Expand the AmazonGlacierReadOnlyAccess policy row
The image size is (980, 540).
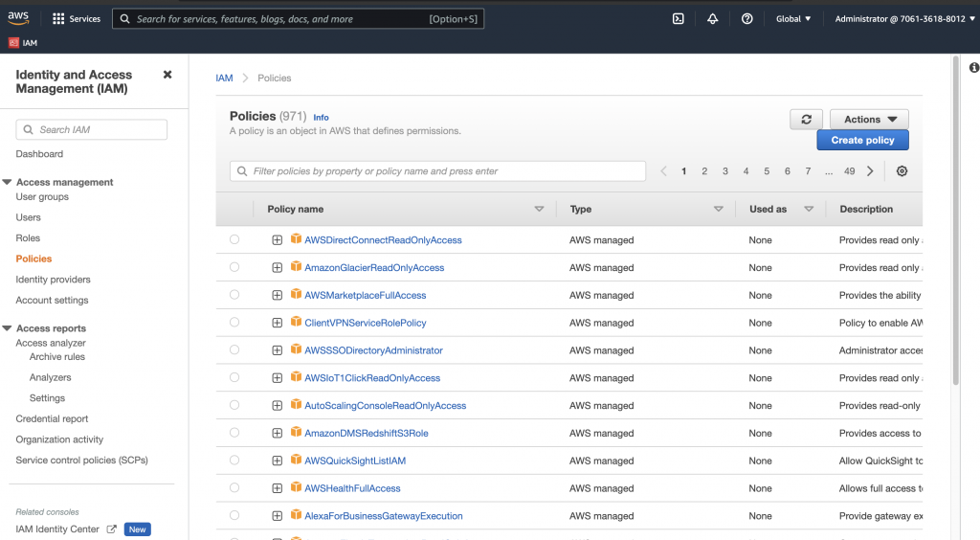(x=278, y=268)
